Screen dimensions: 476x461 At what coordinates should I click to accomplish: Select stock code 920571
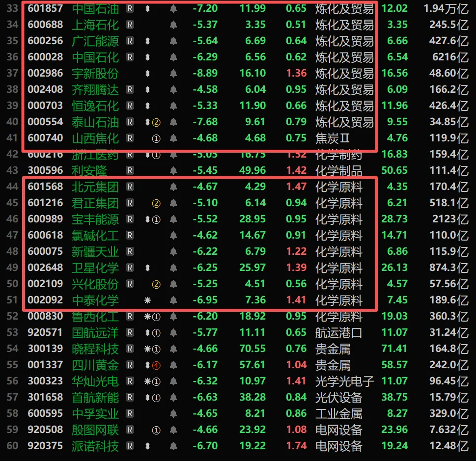[x=45, y=332]
